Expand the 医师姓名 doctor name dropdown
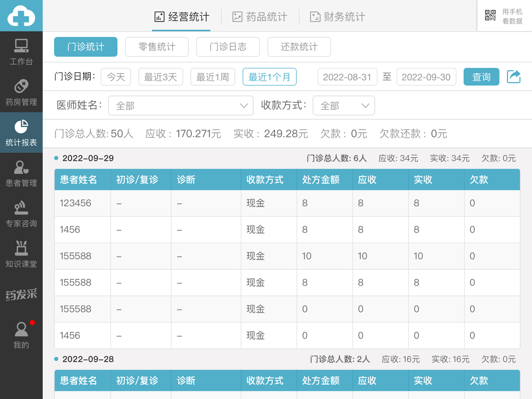Screen dimensions: 532x399 click(x=180, y=106)
